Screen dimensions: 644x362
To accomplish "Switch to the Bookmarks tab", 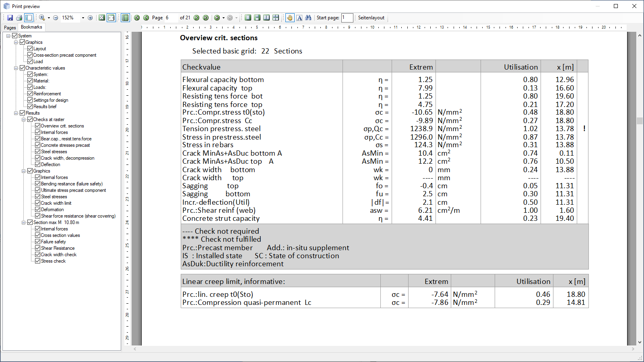I will pos(31,27).
